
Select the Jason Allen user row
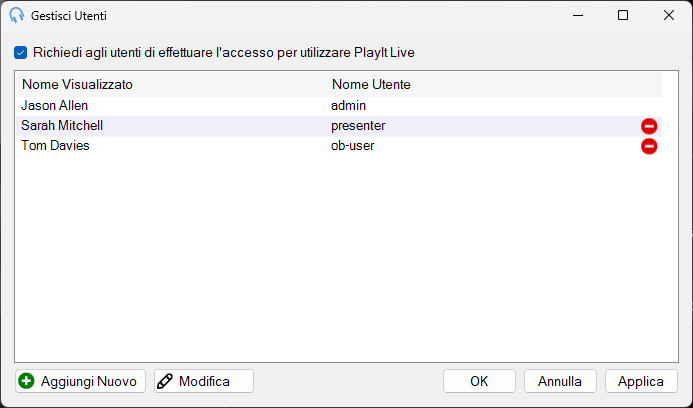point(339,106)
